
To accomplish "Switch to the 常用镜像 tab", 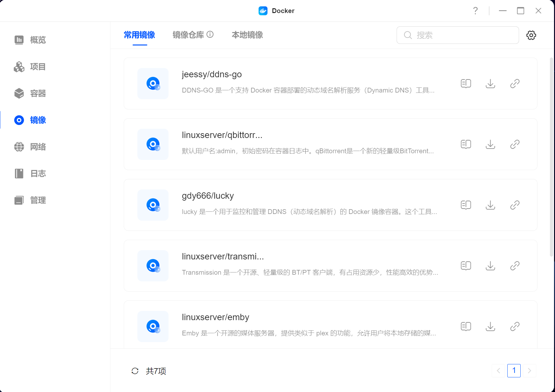I will click(139, 35).
